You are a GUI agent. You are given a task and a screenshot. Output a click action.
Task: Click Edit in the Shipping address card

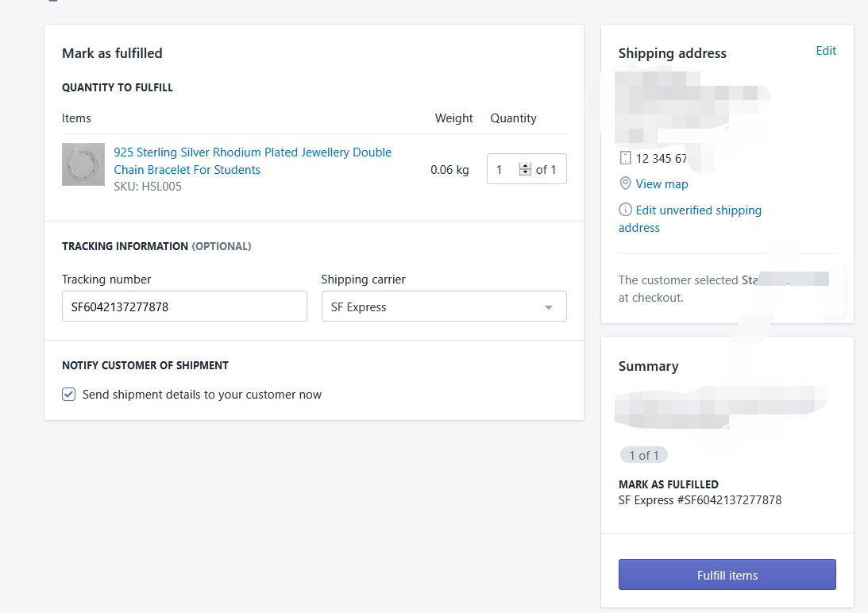click(826, 51)
